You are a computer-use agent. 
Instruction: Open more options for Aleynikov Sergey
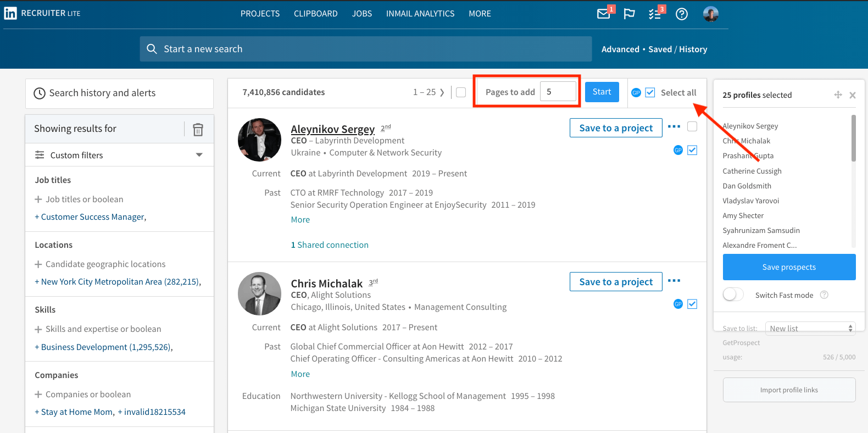pyautogui.click(x=674, y=126)
